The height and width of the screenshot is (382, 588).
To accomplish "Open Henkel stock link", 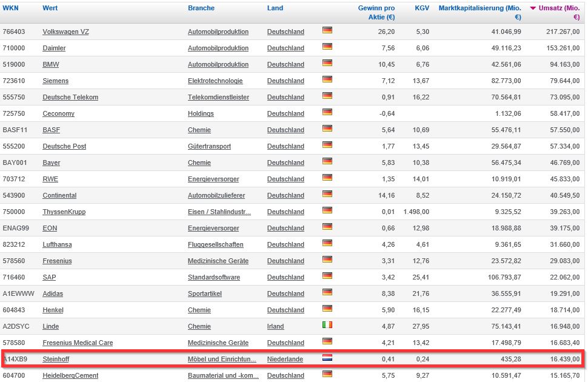I will 53,310.
